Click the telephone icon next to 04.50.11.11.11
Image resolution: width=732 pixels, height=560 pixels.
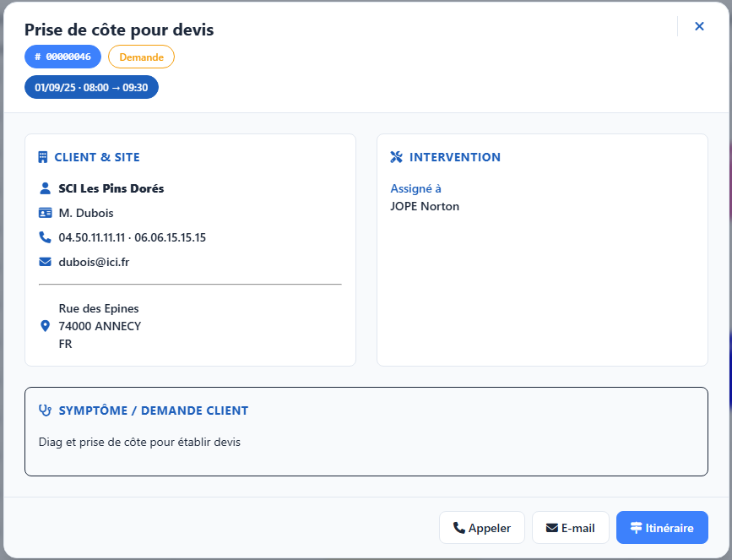[x=45, y=237]
